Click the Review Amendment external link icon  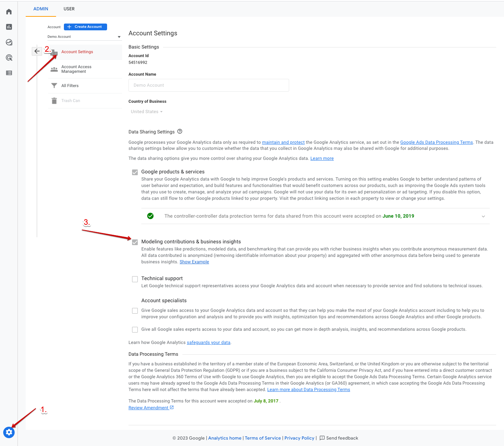pos(172,407)
